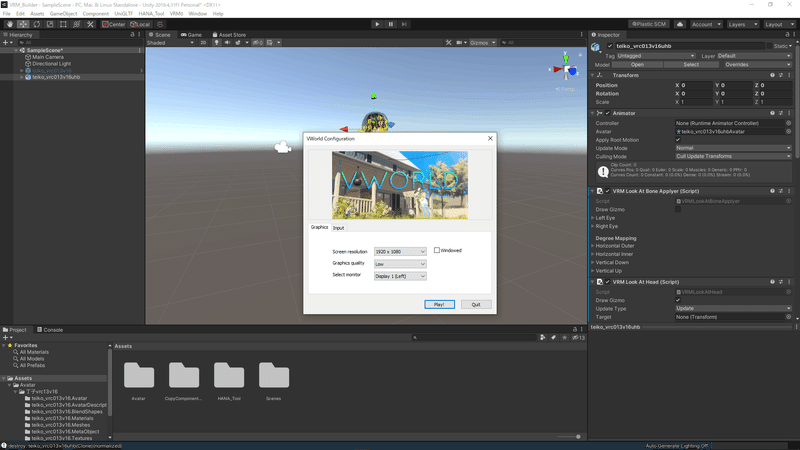
Task: Click the Open model button in Inspector
Action: click(637, 64)
